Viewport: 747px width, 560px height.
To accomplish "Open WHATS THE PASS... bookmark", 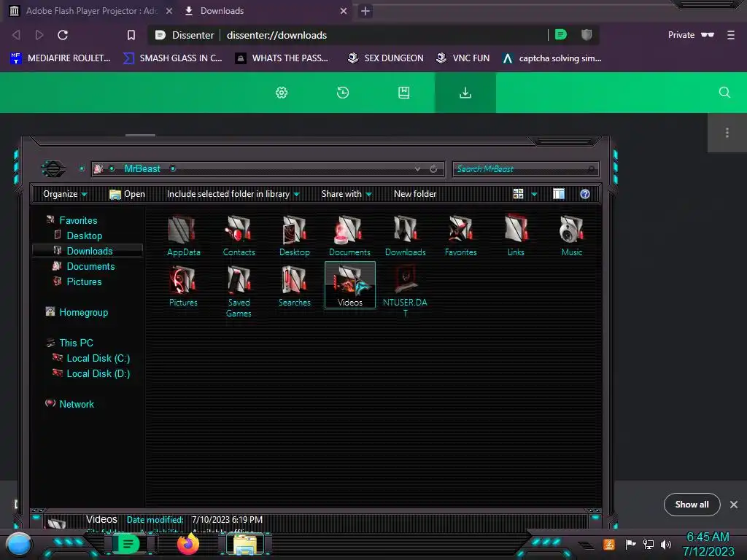I will 282,58.
